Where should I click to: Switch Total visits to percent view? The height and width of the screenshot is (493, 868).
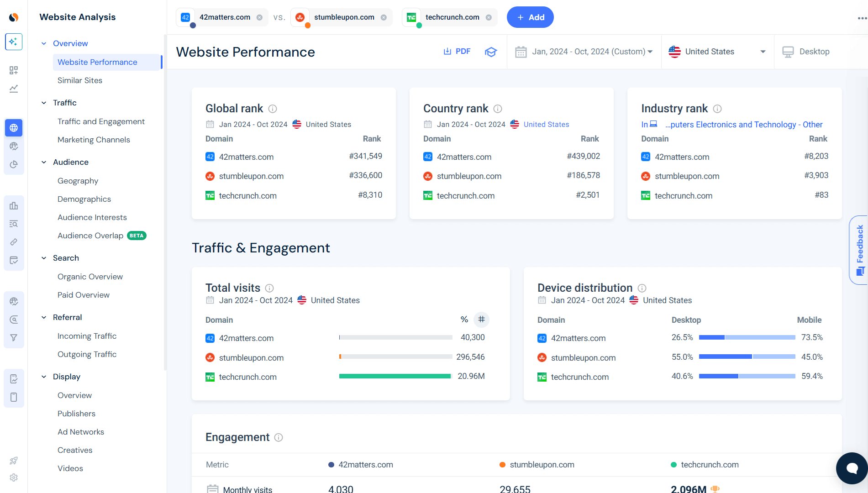pyautogui.click(x=464, y=320)
